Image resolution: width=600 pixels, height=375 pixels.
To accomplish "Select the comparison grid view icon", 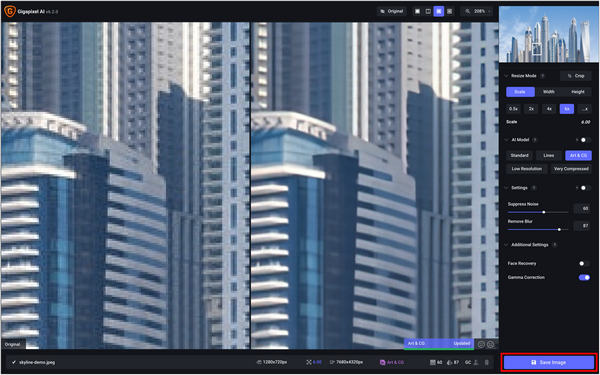I will click(450, 11).
